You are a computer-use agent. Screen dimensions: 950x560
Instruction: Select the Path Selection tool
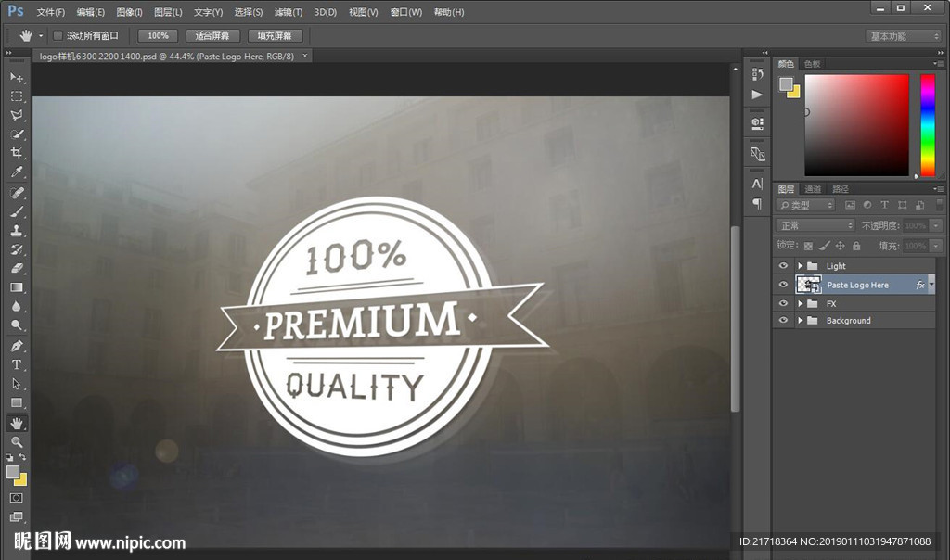pyautogui.click(x=17, y=384)
